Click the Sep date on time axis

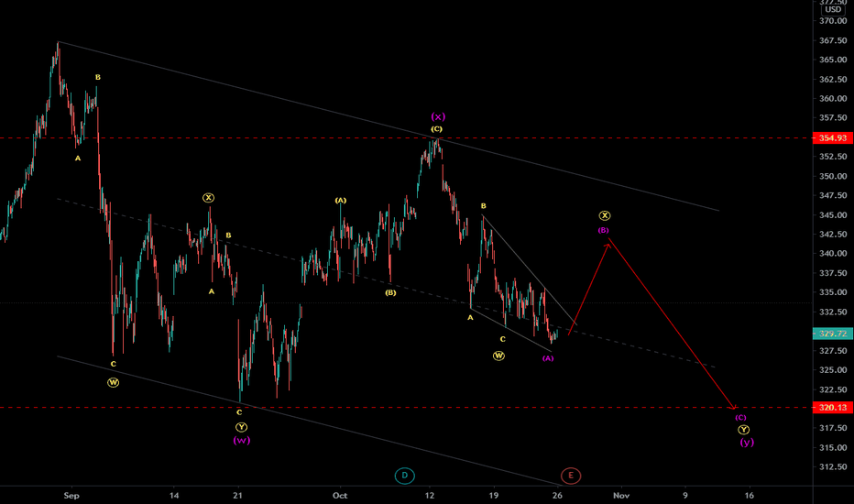[71, 495]
